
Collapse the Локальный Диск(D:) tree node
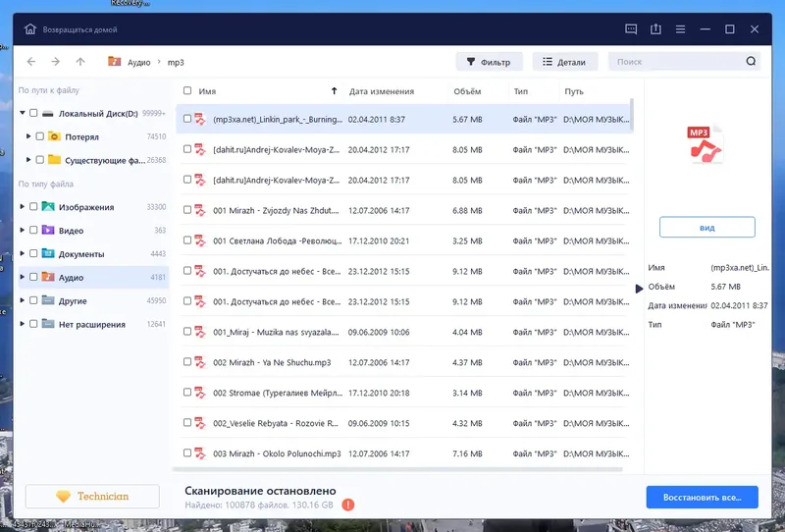coord(22,113)
